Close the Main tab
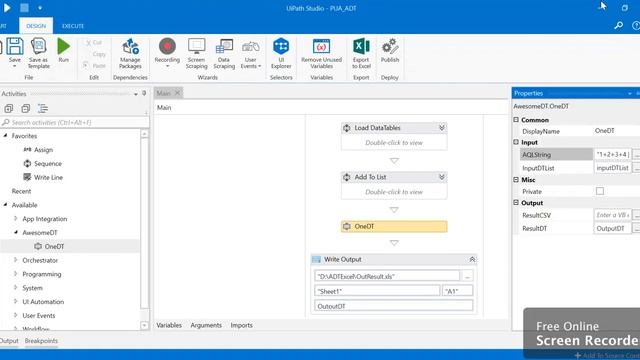This screenshot has width=640, height=360. click(177, 93)
